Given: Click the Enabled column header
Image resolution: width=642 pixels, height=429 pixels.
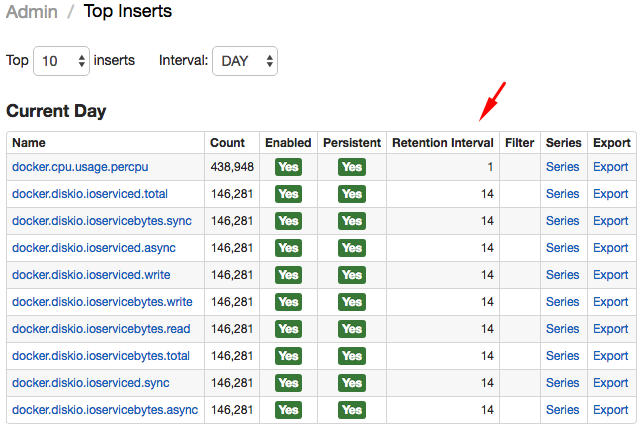Looking at the screenshot, I should pyautogui.click(x=288, y=143).
